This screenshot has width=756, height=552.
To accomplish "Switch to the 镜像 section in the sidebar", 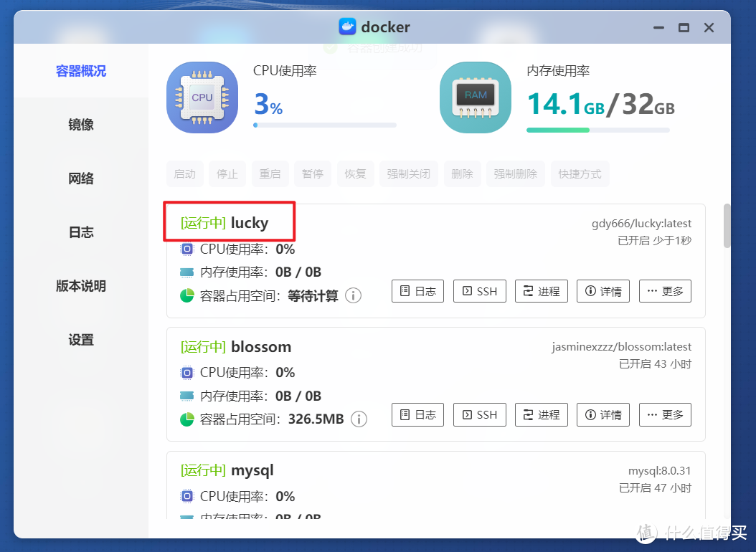I will point(80,124).
